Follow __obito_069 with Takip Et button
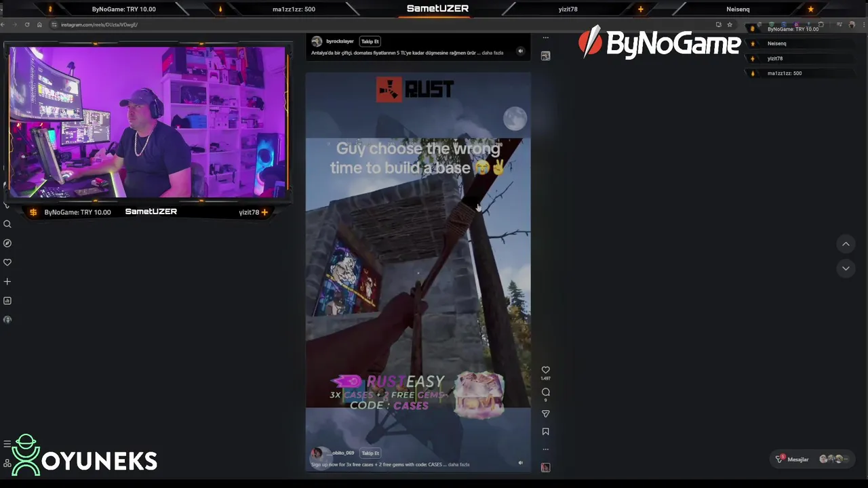Screen dimensions: 868x488 (370, 453)
